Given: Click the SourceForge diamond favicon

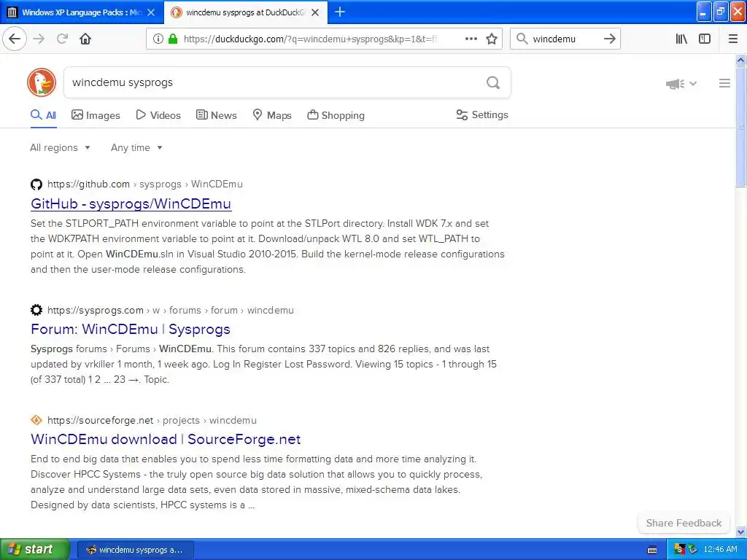Looking at the screenshot, I should click(36, 420).
